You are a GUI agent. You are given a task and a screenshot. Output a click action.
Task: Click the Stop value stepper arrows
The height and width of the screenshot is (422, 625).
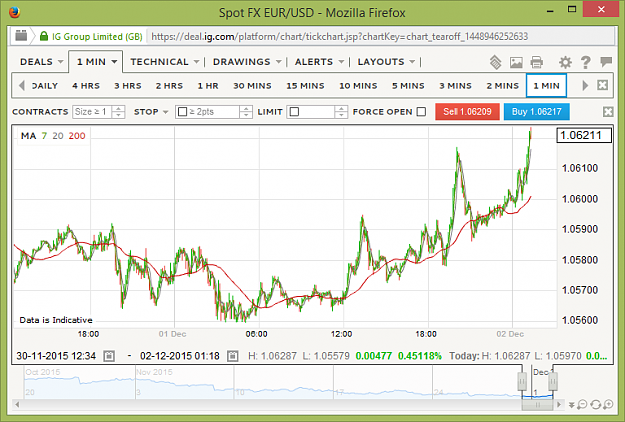pyautogui.click(x=246, y=112)
